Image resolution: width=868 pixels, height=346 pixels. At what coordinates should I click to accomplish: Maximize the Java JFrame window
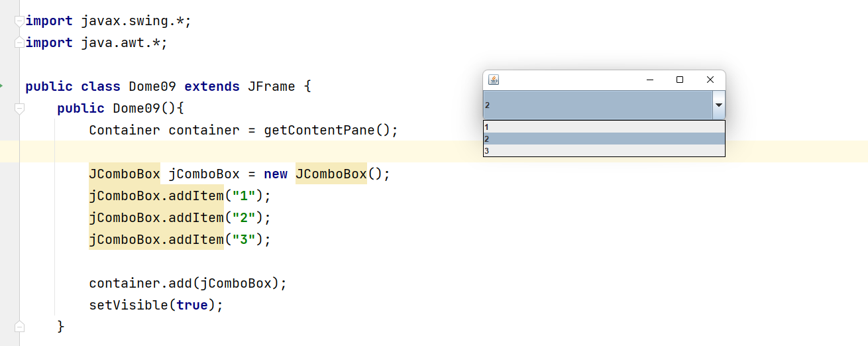[679, 80]
